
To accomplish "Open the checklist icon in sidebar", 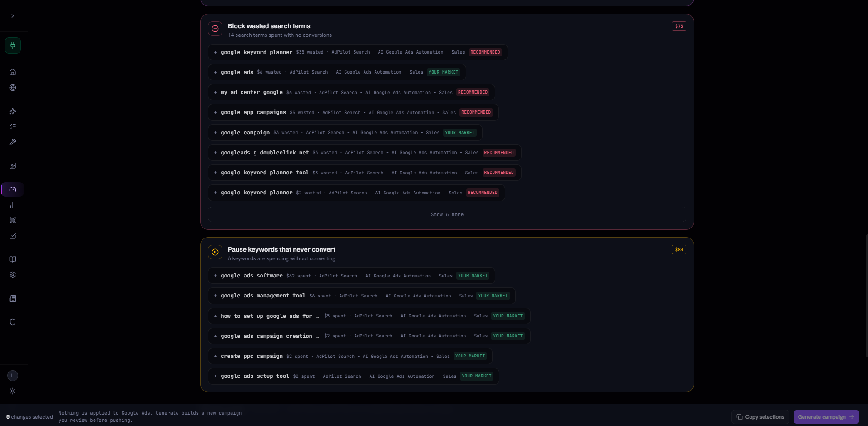I will pyautogui.click(x=13, y=127).
